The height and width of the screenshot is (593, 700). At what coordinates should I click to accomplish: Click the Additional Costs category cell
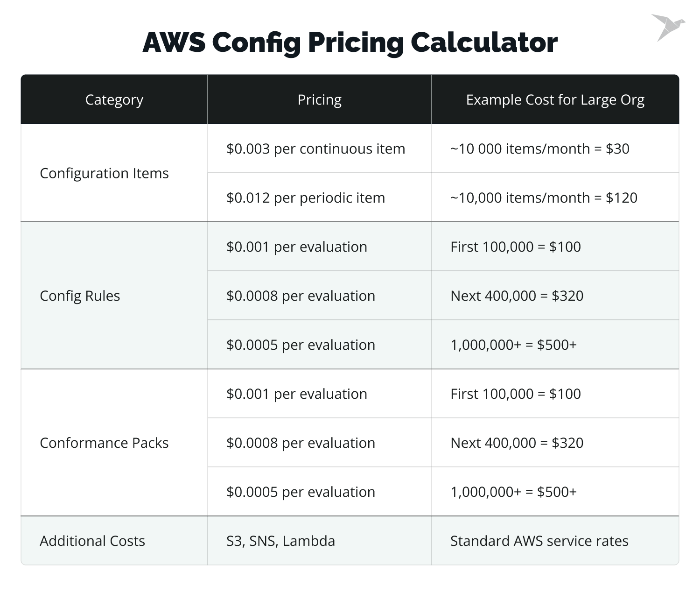click(92, 541)
